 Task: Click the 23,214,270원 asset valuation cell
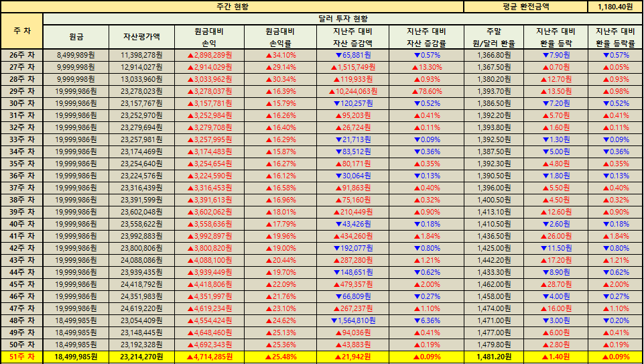point(141,357)
